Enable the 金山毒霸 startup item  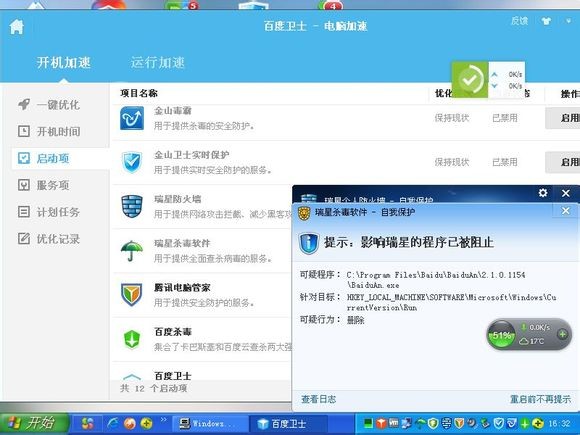(563, 118)
